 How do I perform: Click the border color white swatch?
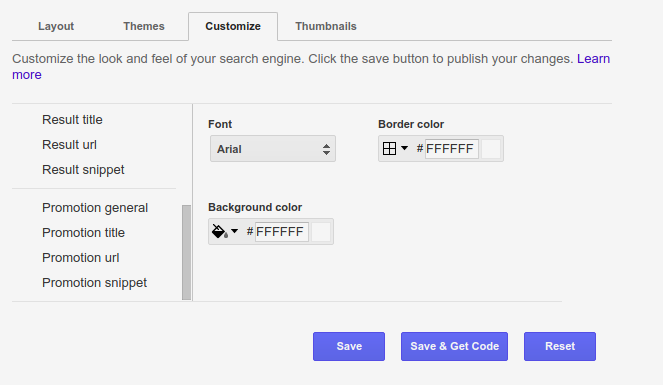point(491,149)
